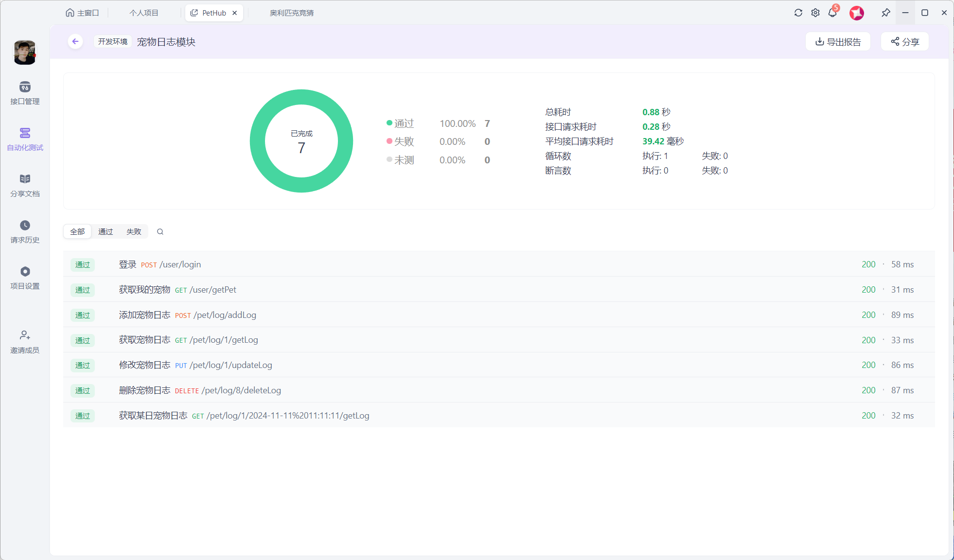Image resolution: width=954 pixels, height=560 pixels.
Task: Click the 导出报告 button
Action: [x=838, y=42]
